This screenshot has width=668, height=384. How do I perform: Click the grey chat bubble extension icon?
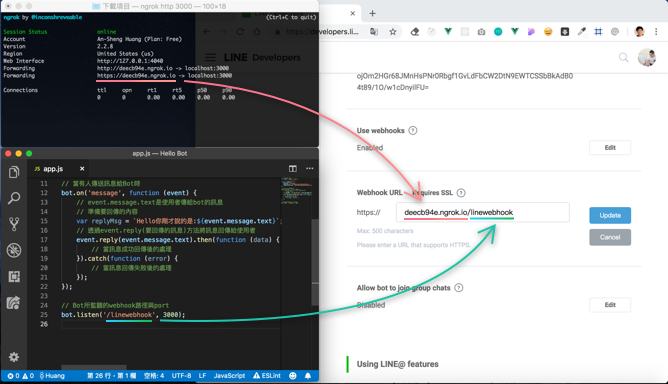[615, 32]
